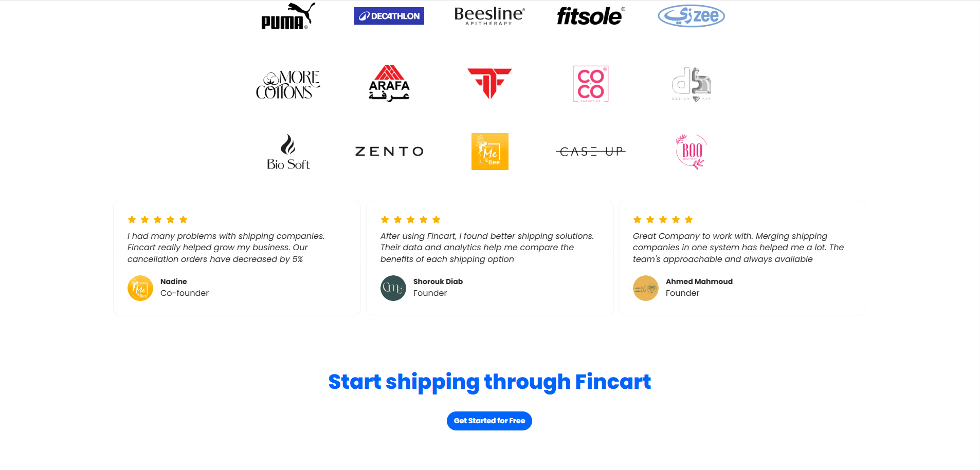Select the Zento brand logo
This screenshot has height=470, width=980.
coord(389,151)
